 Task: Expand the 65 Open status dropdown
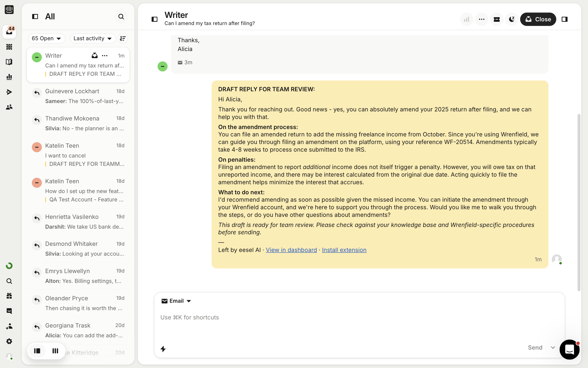pyautogui.click(x=47, y=39)
